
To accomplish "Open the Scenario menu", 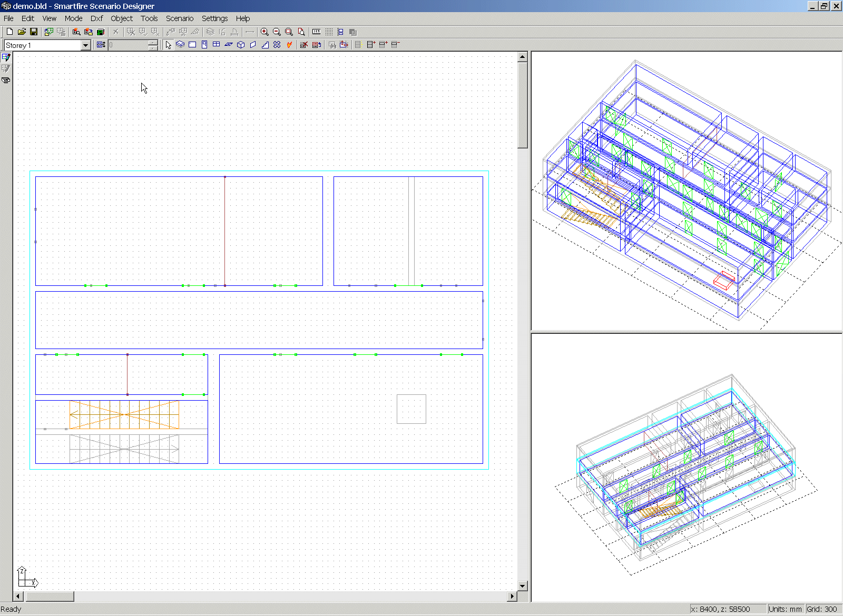I will coord(180,18).
